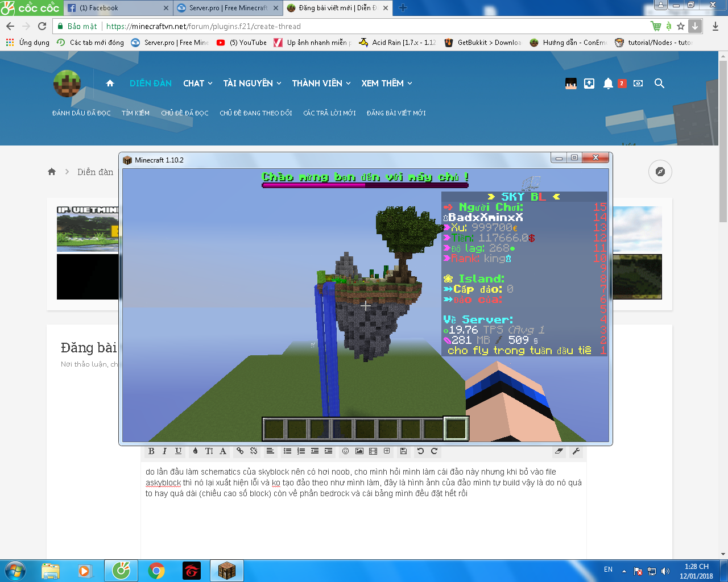This screenshot has height=582, width=728.
Task: Go to forum home via house icon
Action: (x=110, y=83)
